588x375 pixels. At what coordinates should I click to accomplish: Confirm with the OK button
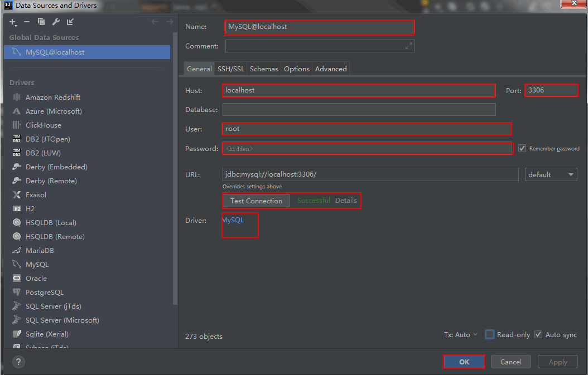point(464,362)
